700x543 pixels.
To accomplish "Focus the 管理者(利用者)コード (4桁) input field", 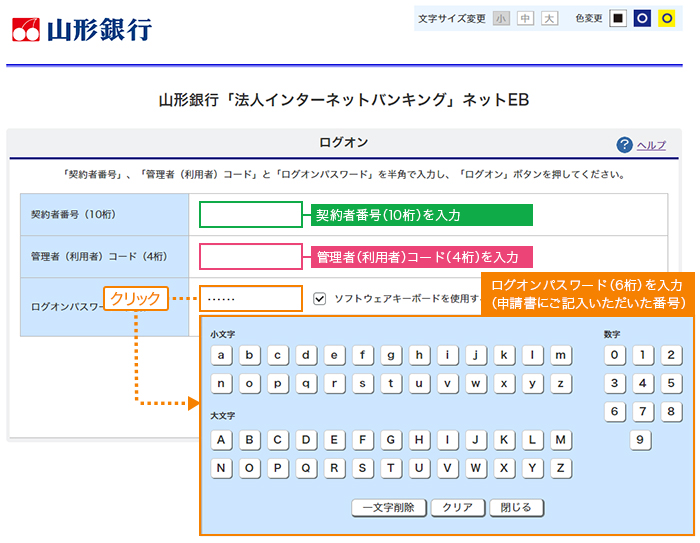I will point(251,256).
